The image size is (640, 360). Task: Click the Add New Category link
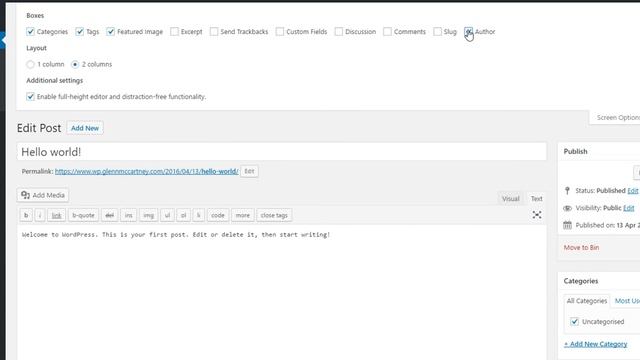pyautogui.click(x=596, y=344)
